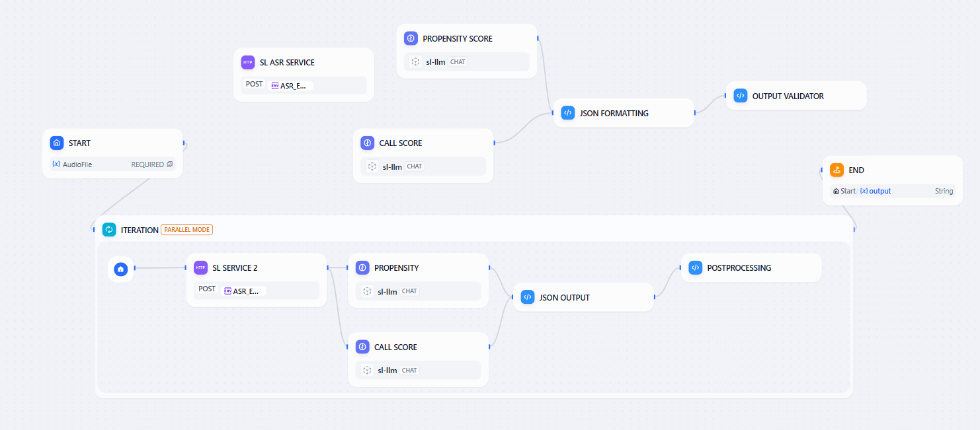Select the OUTPUT VALIDATOR code icon
The width and height of the screenshot is (980, 430).
(x=741, y=96)
